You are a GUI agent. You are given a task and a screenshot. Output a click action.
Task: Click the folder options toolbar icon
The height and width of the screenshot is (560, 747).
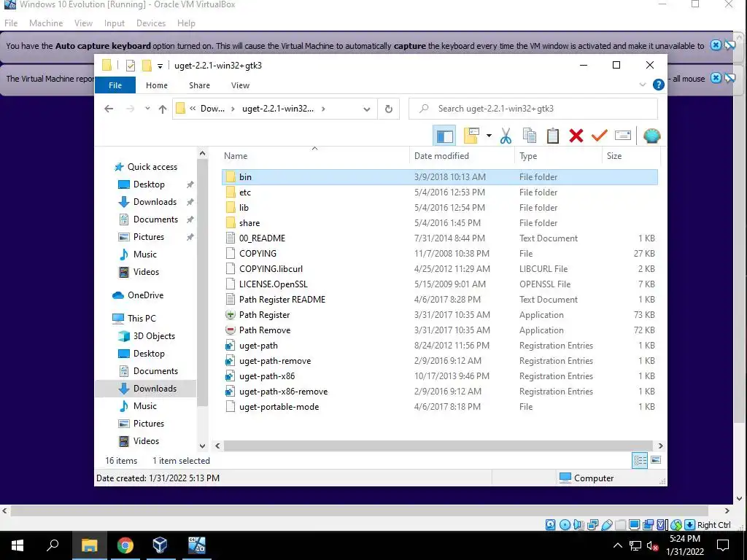coord(472,136)
